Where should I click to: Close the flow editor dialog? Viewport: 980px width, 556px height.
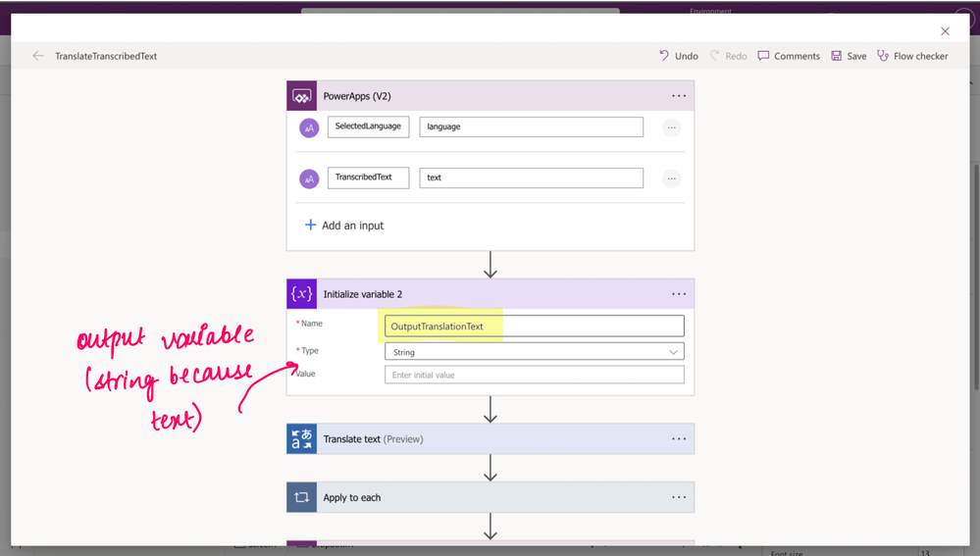tap(945, 31)
